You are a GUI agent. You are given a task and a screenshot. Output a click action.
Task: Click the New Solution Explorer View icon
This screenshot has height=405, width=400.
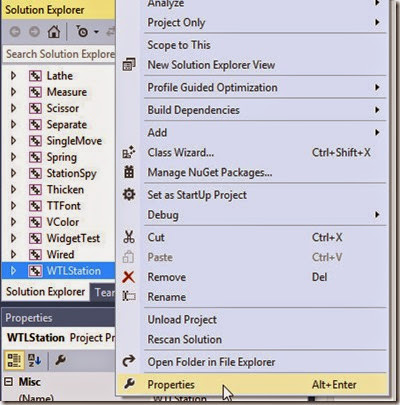click(x=129, y=65)
